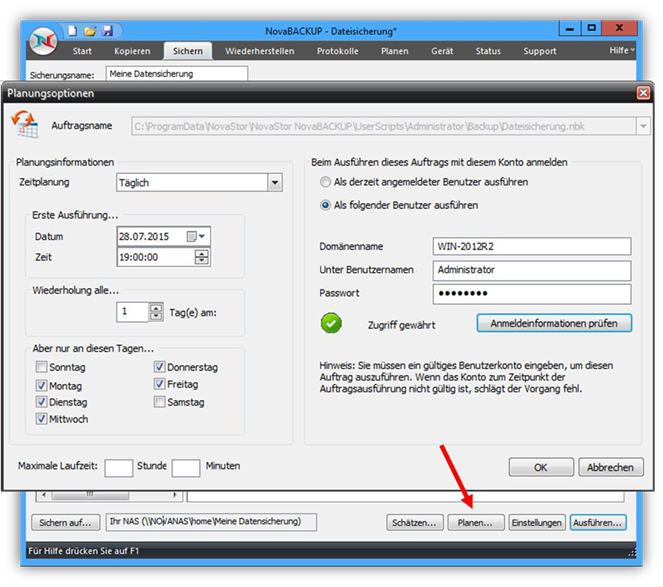Click the Zeit 19:00:00 field
Viewport: 663px width, 587px height.
point(163,257)
